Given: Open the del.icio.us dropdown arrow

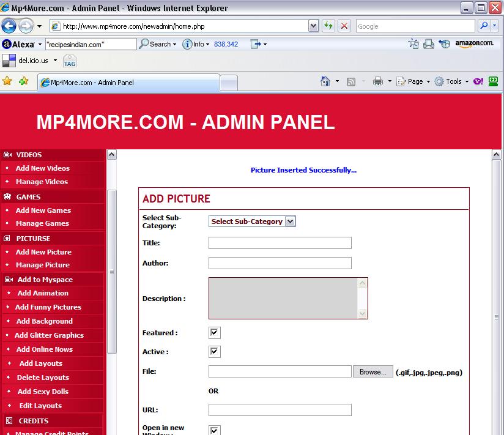Looking at the screenshot, I should click(x=55, y=60).
